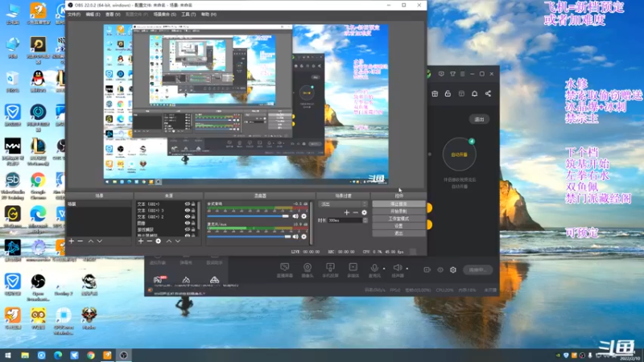Viewport: 644px width, 362px height.
Task: Toggle visibility eye of window capture source
Action: pos(188,229)
